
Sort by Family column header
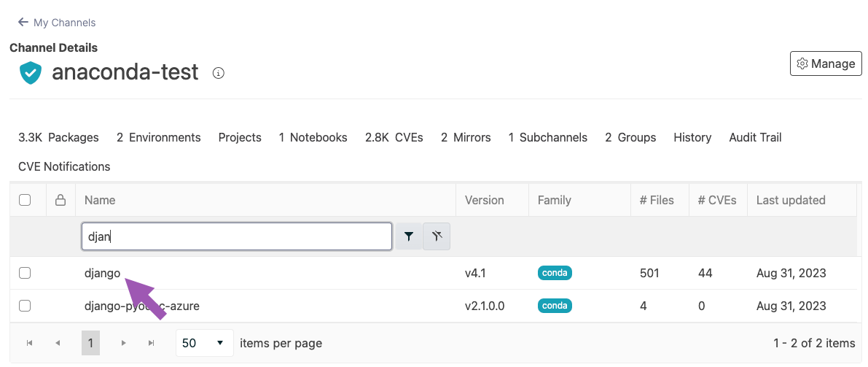[x=554, y=200]
